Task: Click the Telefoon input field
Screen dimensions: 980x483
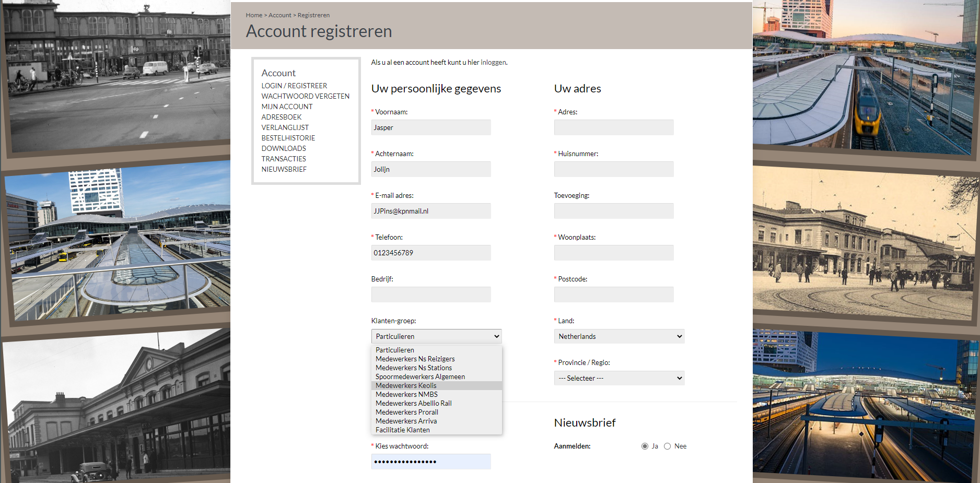Action: (x=431, y=253)
